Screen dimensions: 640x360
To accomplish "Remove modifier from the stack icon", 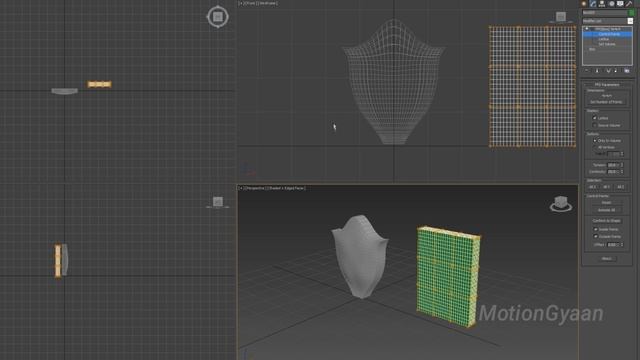I will 616,71.
